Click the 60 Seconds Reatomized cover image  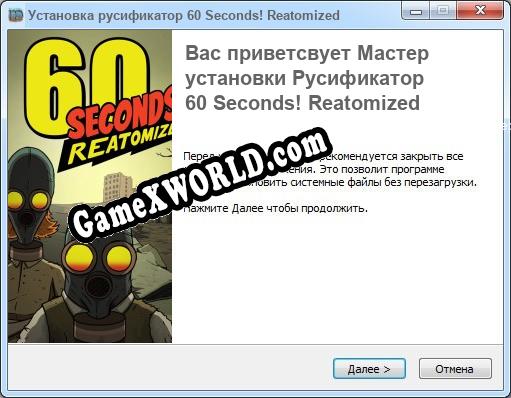[x=90, y=186]
